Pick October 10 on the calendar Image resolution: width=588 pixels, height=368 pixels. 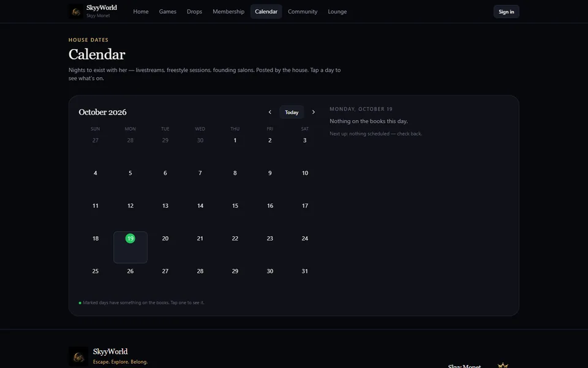click(x=305, y=182)
